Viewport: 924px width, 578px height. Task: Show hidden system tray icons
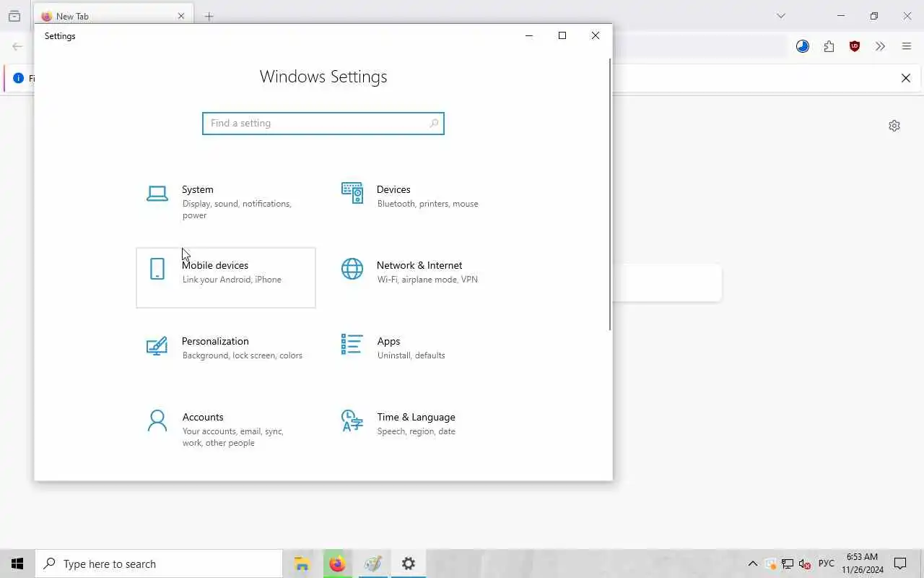point(753,564)
